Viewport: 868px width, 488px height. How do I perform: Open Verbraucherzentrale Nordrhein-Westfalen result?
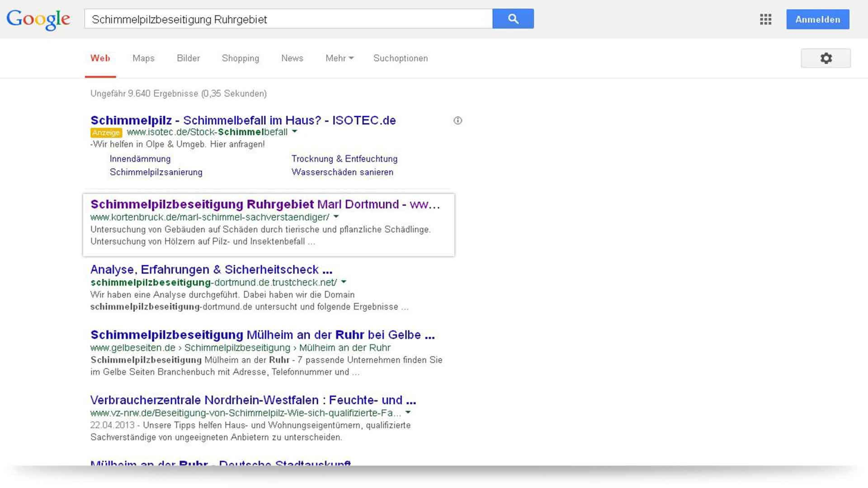pyautogui.click(x=253, y=400)
